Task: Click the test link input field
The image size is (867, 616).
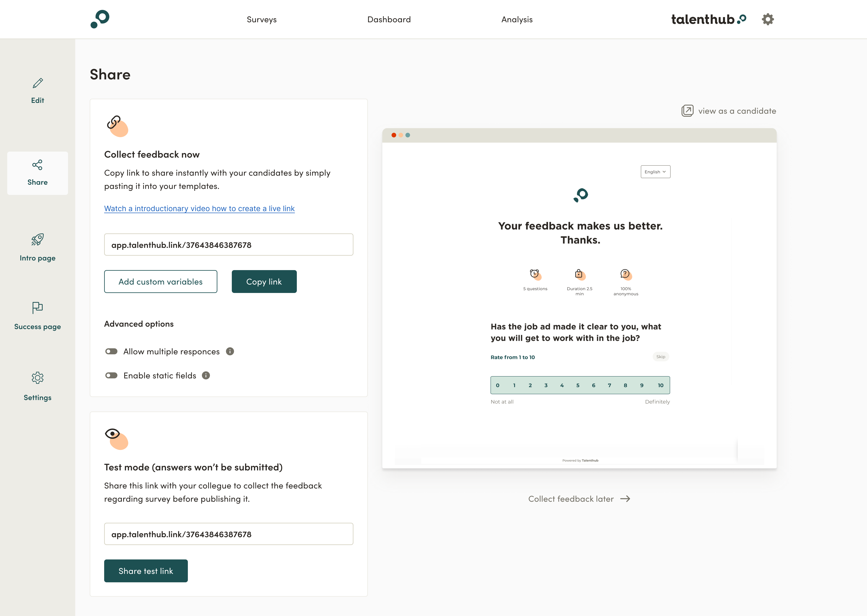Action: point(229,534)
